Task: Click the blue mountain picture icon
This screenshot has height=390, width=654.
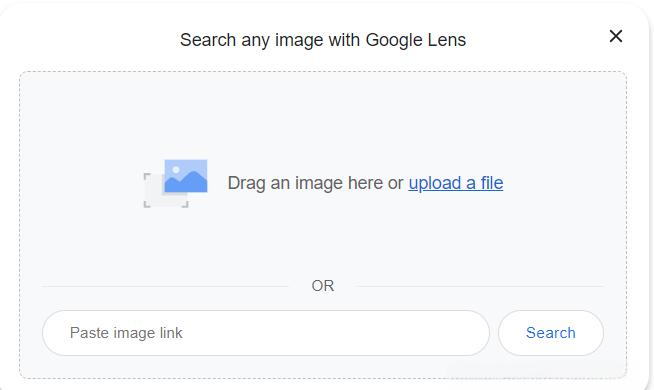Action: point(186,176)
